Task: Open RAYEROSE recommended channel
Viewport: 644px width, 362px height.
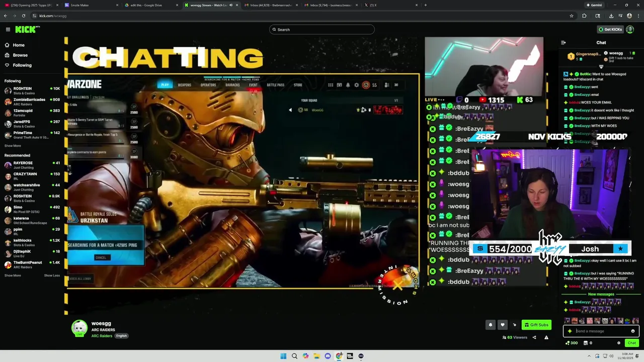Action: point(32,165)
